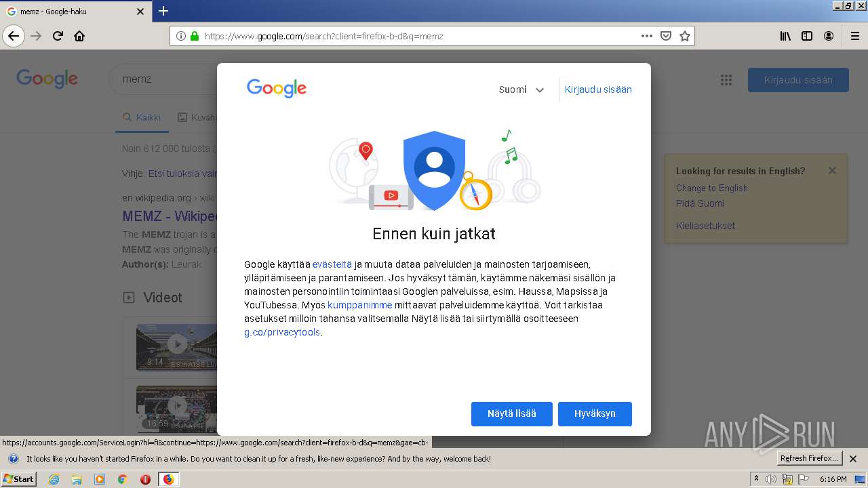Click the Näytä lisää button
The image size is (868, 488).
point(512,414)
